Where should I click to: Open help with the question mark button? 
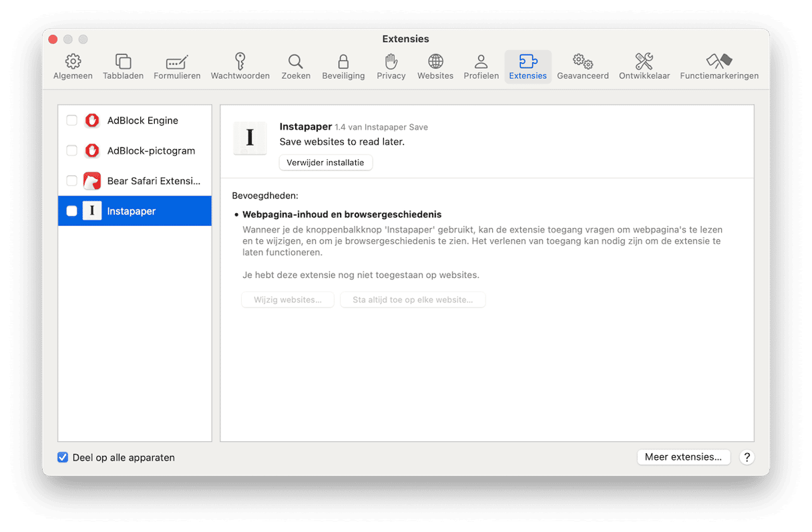[x=747, y=457]
